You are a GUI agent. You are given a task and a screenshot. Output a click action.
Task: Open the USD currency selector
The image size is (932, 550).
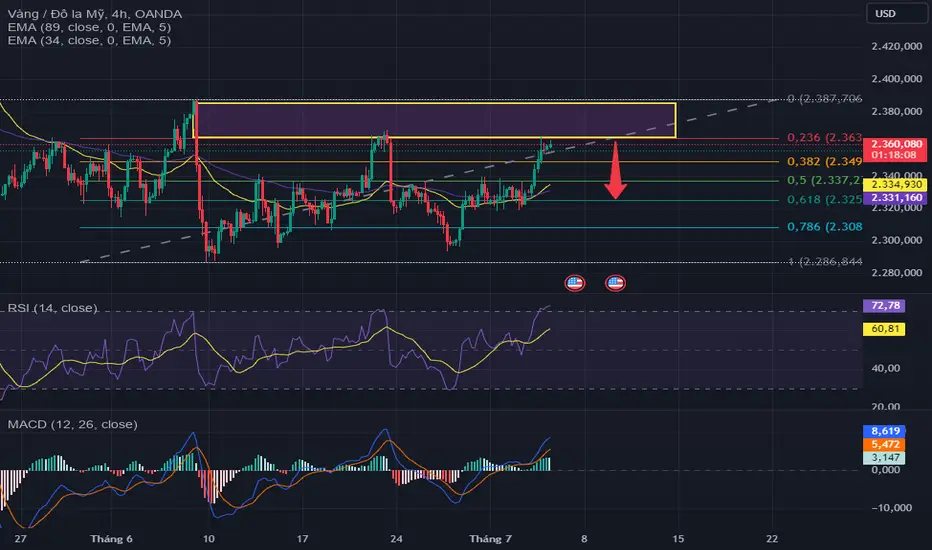coord(895,14)
